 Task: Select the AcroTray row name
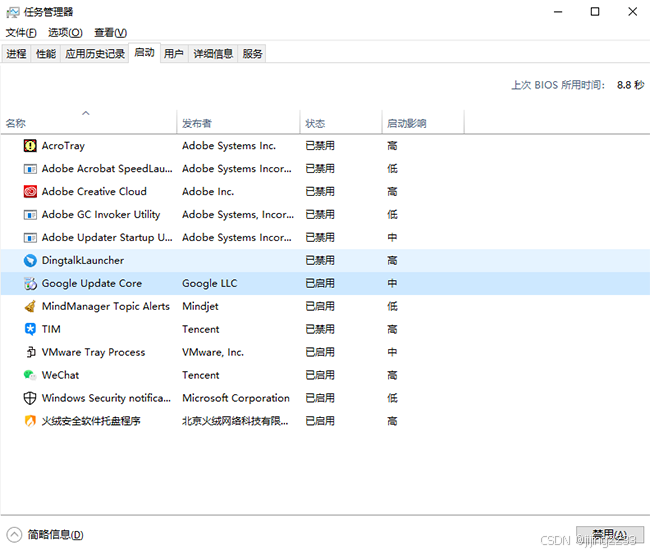(x=63, y=146)
